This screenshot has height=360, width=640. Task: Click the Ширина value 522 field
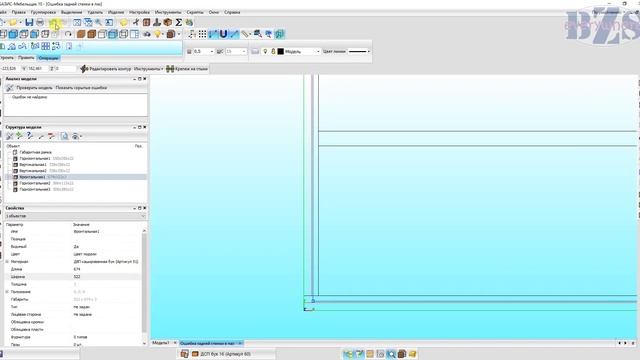[x=107, y=277]
